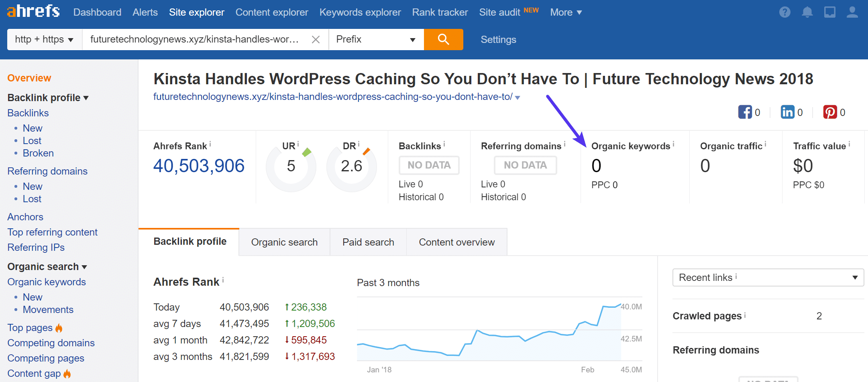
Task: Open the Settings link
Action: pos(498,39)
